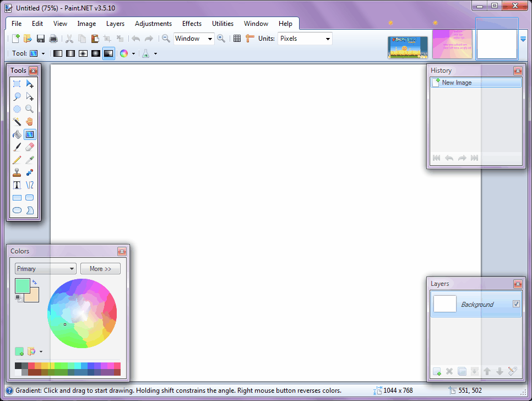Select the Gradient tool in Tools panel
The height and width of the screenshot is (401, 532).
[30, 134]
